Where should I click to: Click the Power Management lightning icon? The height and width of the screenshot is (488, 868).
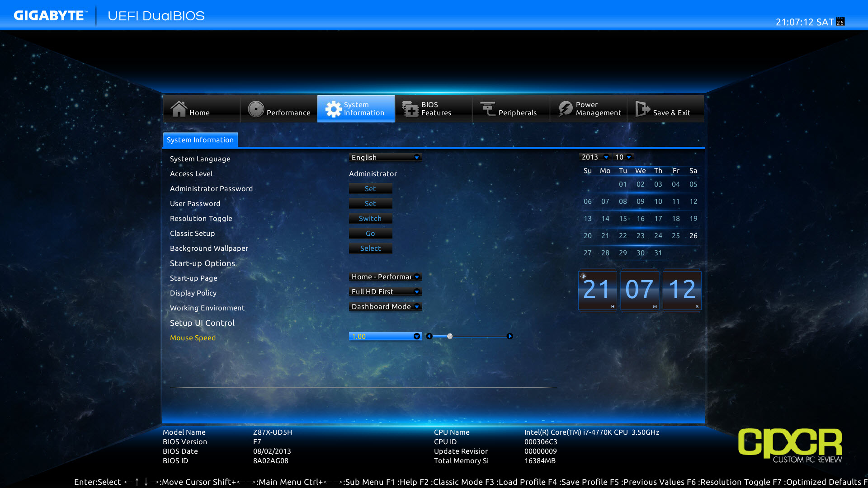coord(565,109)
